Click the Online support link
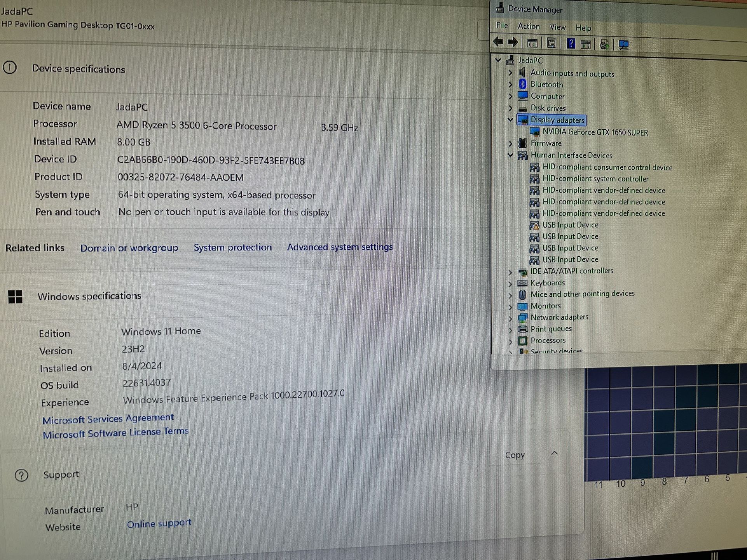 coord(159,523)
